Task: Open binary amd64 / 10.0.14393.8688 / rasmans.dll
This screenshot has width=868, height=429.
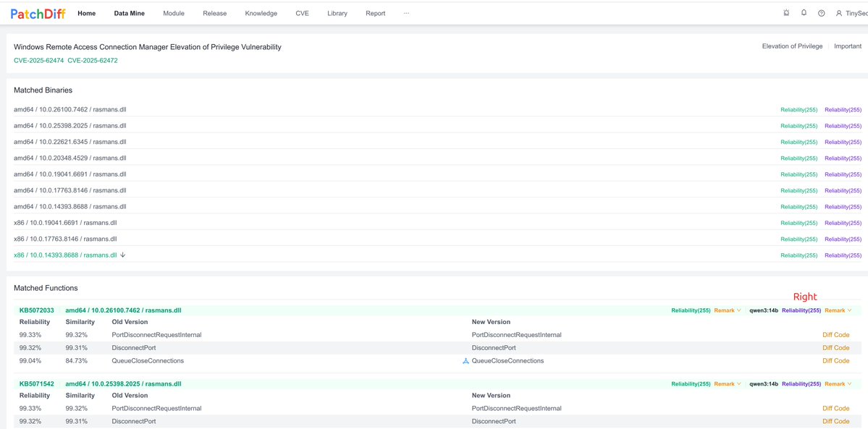Action: [x=69, y=206]
